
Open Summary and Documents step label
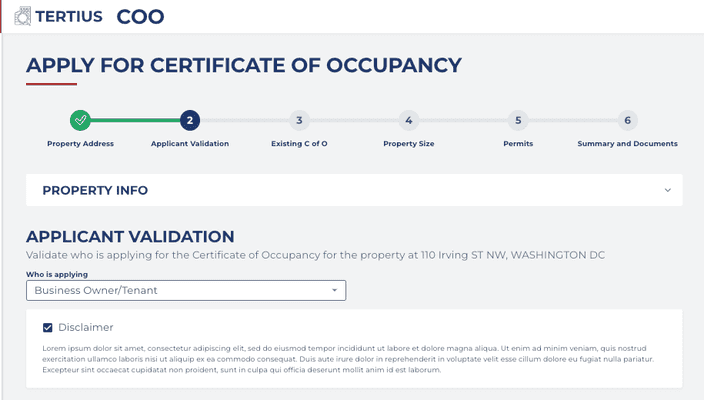[627, 144]
